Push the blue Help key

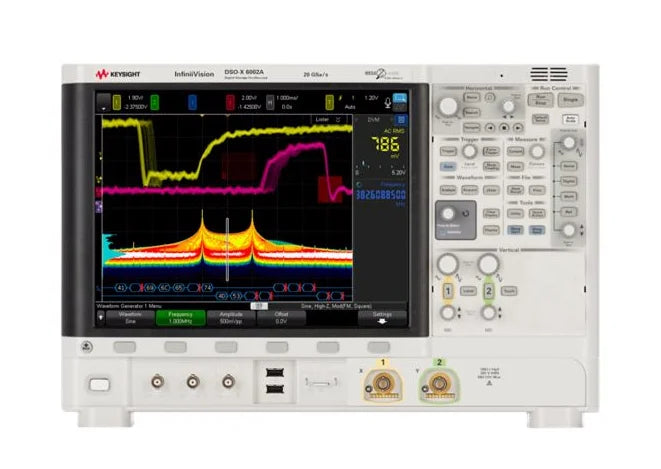[x=537, y=230]
